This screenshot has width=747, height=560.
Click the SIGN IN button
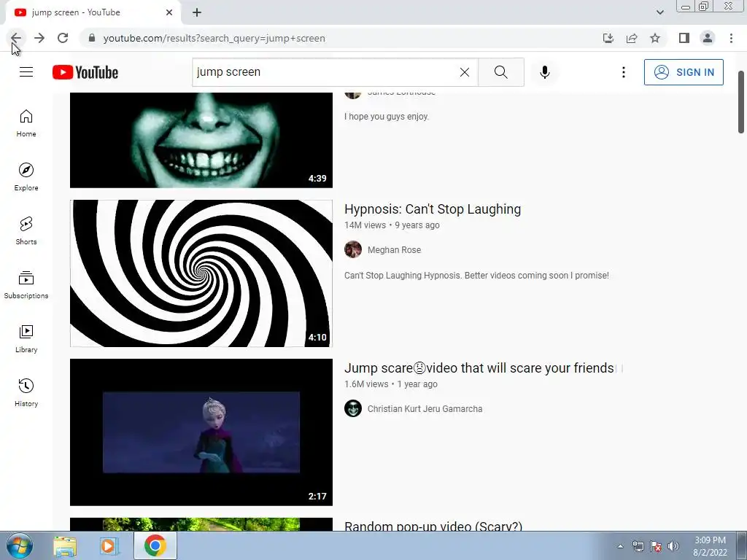[x=684, y=72]
